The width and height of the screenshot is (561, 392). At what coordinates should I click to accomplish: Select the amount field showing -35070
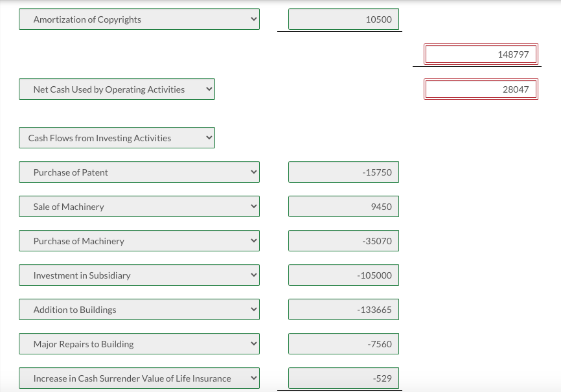(x=343, y=241)
